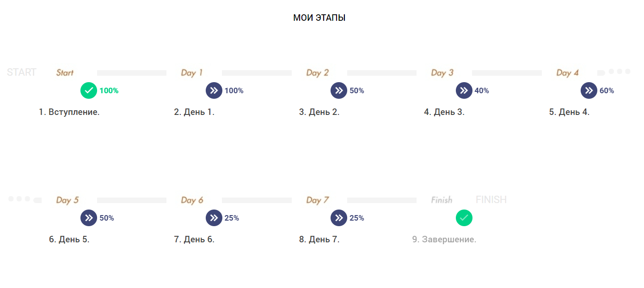This screenshot has width=644, height=288.
Task: Open the '6. День 5.' stage link
Action: (69, 240)
